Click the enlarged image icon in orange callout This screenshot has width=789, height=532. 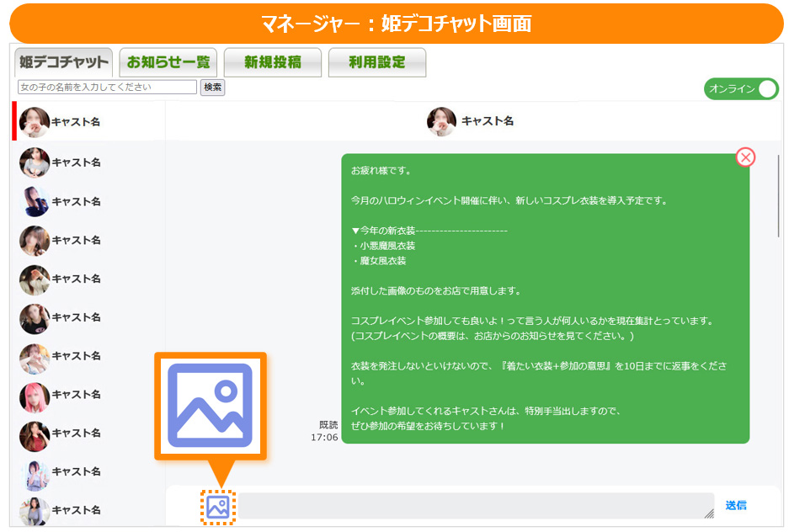210,405
